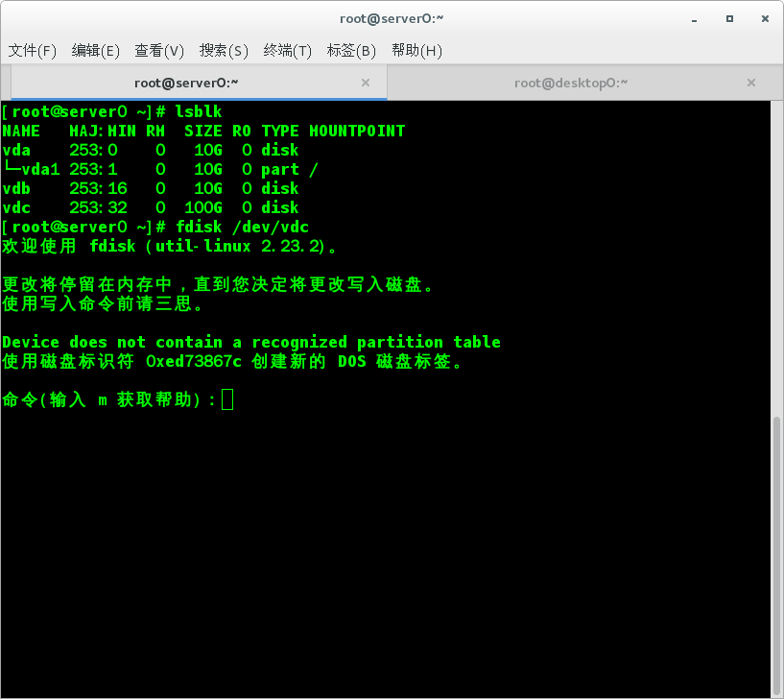Click the fdisk command prompt cursor

tap(227, 399)
